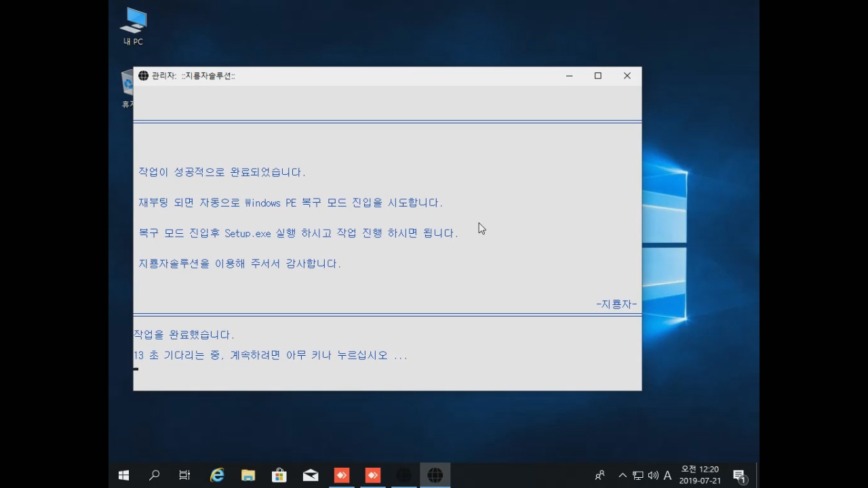
Task: Open the Action Center notification icon
Action: 740,476
